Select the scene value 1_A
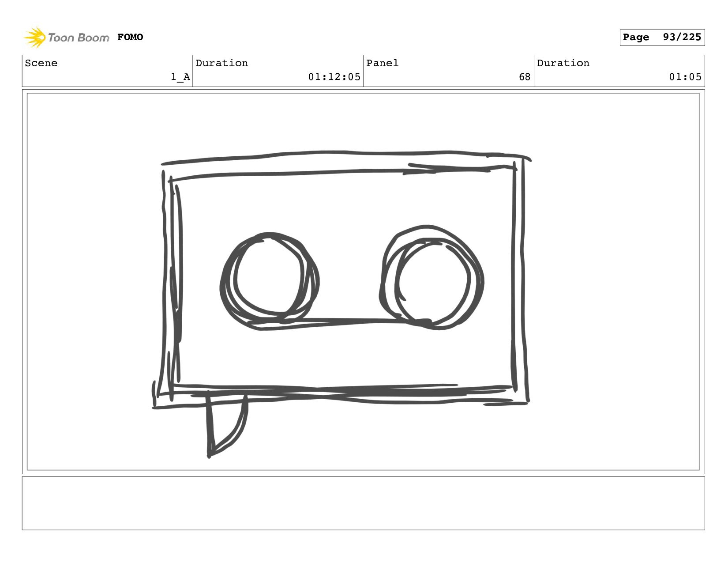 click(180, 77)
